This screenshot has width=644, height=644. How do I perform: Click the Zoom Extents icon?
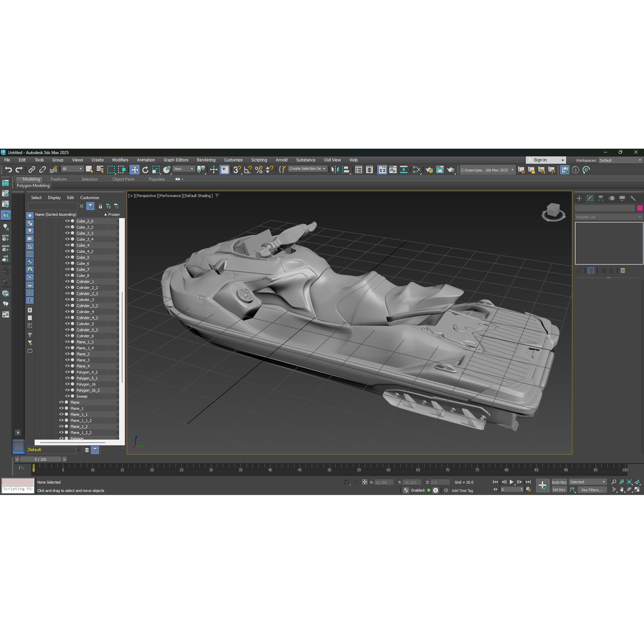coord(629,482)
